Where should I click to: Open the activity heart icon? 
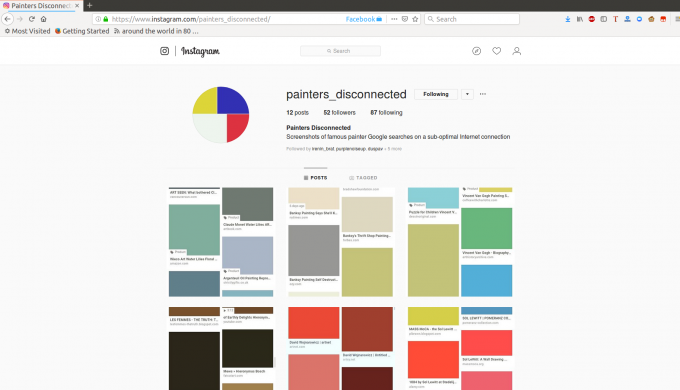click(497, 51)
